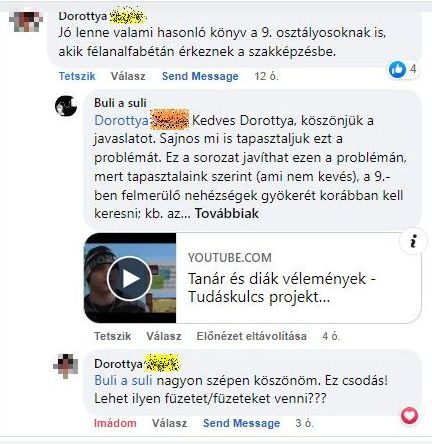Image resolution: width=432 pixels, height=444 pixels.
Task: Toggle the Imádom reaction on last reply
Action: [x=115, y=423]
